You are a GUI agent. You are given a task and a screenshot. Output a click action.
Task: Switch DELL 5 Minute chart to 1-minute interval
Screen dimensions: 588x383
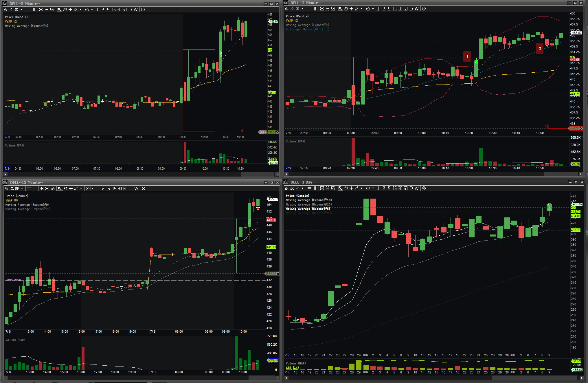point(97,10)
